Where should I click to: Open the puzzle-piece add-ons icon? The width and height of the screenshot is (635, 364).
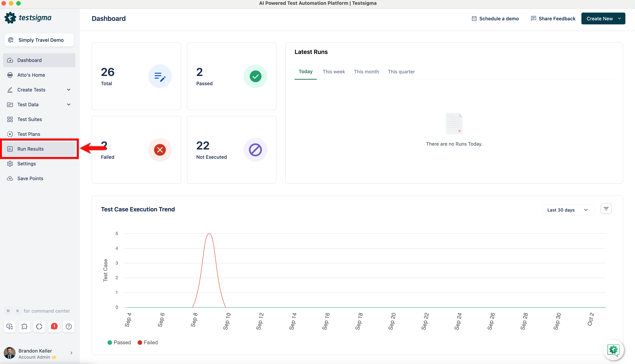coord(24,326)
